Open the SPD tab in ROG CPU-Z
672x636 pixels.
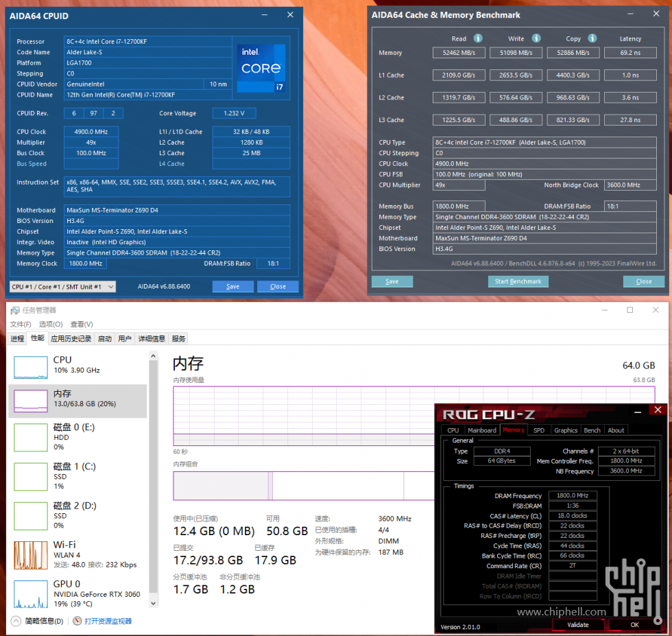point(539,430)
